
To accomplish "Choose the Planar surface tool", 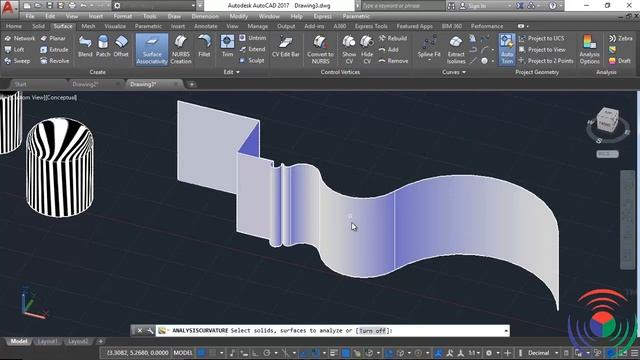I will tap(53, 38).
